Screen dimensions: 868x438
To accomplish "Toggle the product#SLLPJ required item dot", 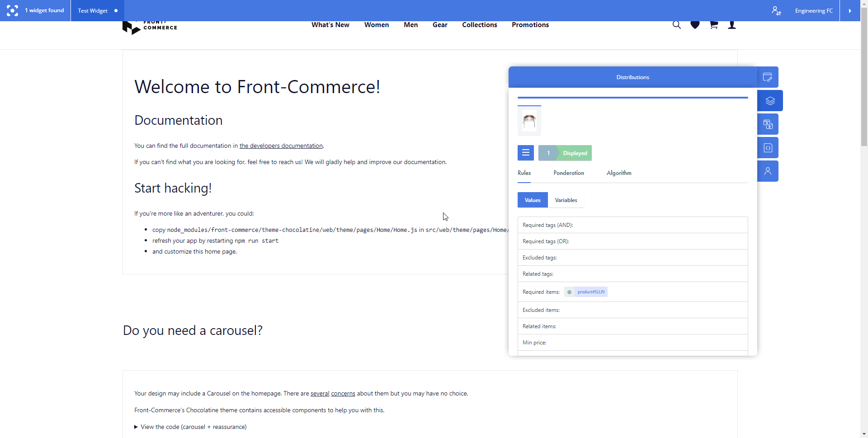I will (569, 292).
